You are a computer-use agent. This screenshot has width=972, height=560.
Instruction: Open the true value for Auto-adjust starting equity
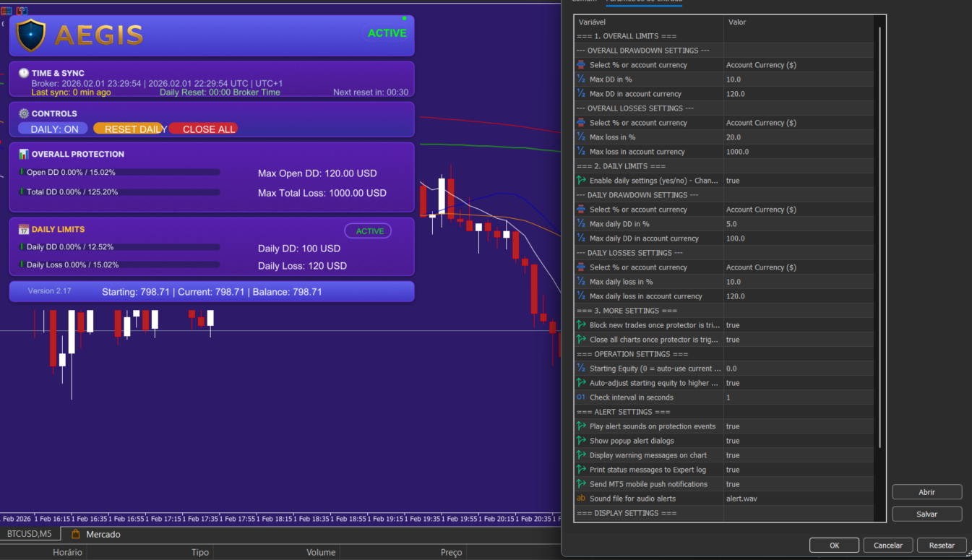[799, 383]
